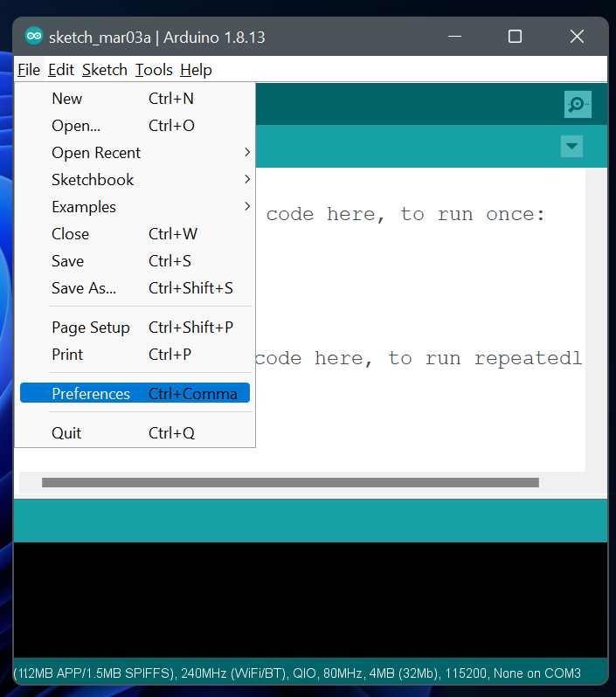Select Quit in the File menu

coord(135,432)
